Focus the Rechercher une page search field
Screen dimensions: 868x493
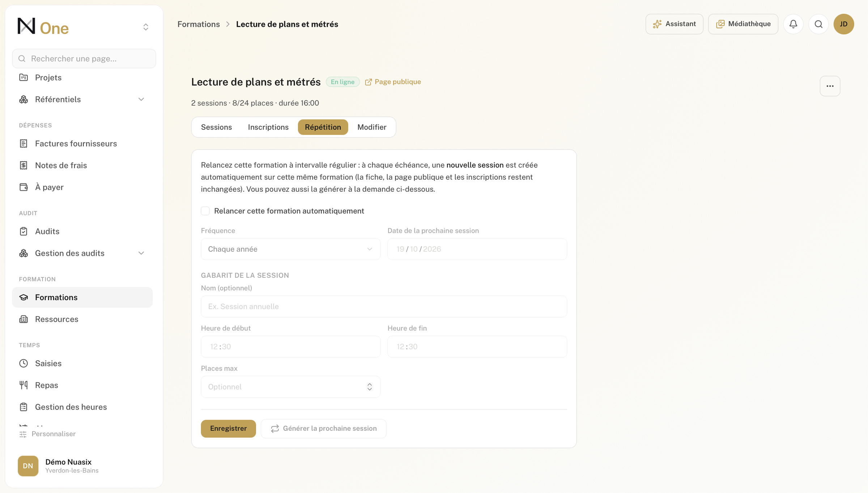(x=84, y=59)
